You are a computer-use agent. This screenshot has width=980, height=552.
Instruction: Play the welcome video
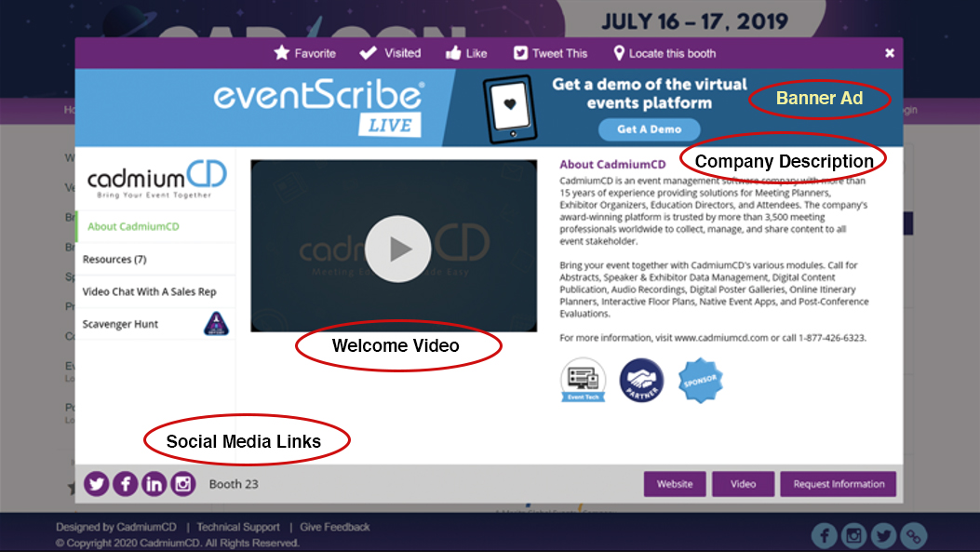pos(398,249)
